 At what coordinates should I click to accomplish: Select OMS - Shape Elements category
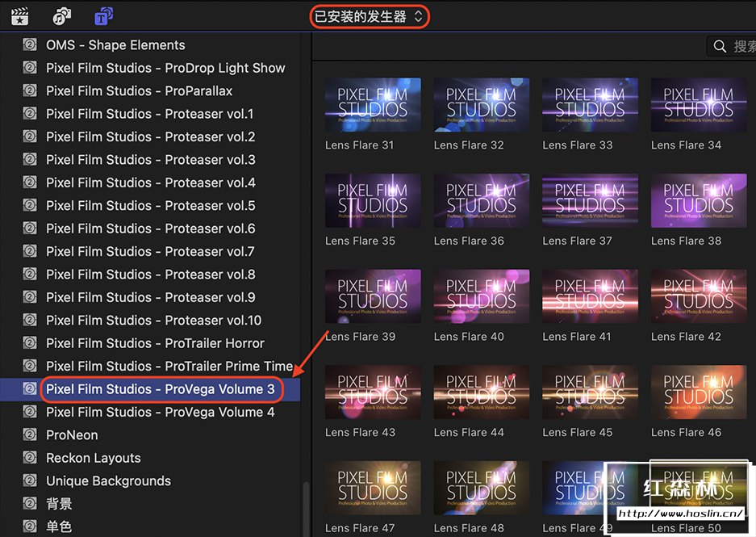click(150, 45)
